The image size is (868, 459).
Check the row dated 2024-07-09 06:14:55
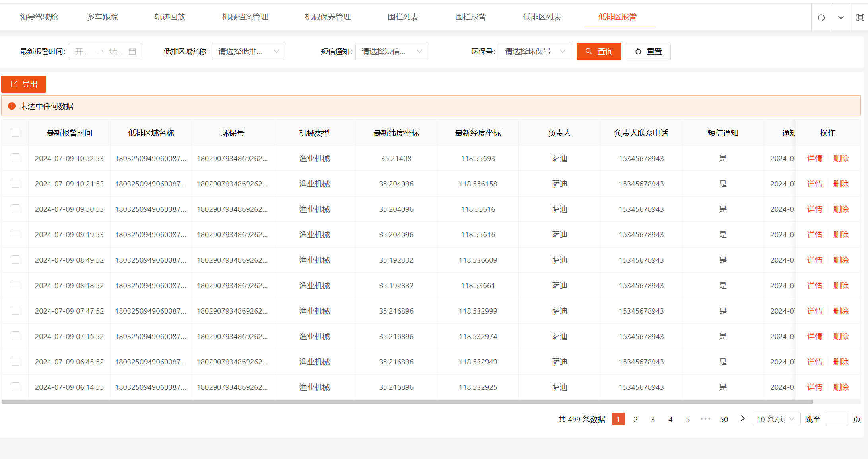15,387
